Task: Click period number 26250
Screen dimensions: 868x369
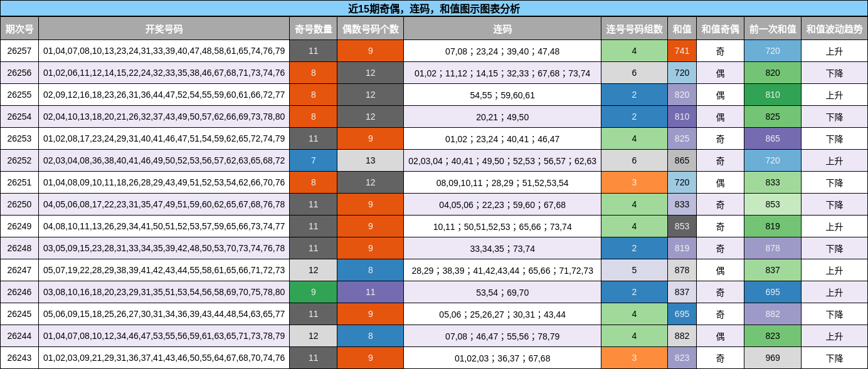Action: click(19, 204)
